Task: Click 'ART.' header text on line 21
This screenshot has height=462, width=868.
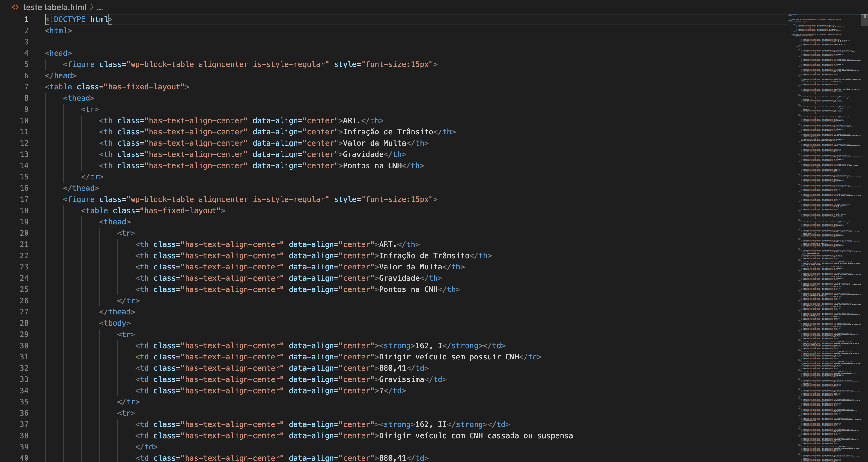Action: tap(388, 244)
